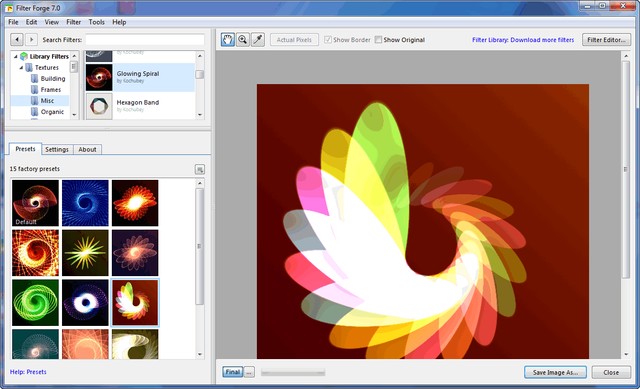
Task: Select the Misc category in tree
Action: click(47, 100)
